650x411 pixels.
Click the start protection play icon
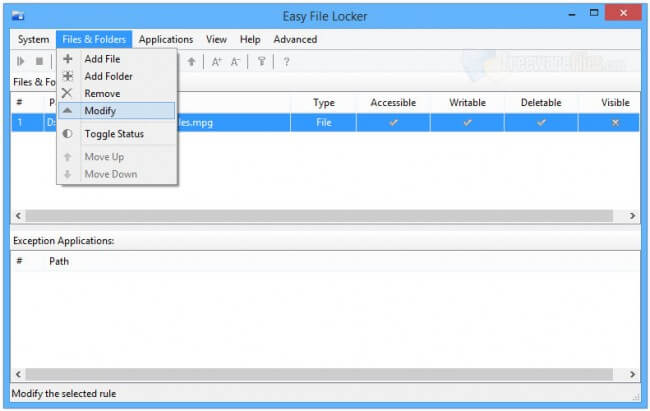21,62
